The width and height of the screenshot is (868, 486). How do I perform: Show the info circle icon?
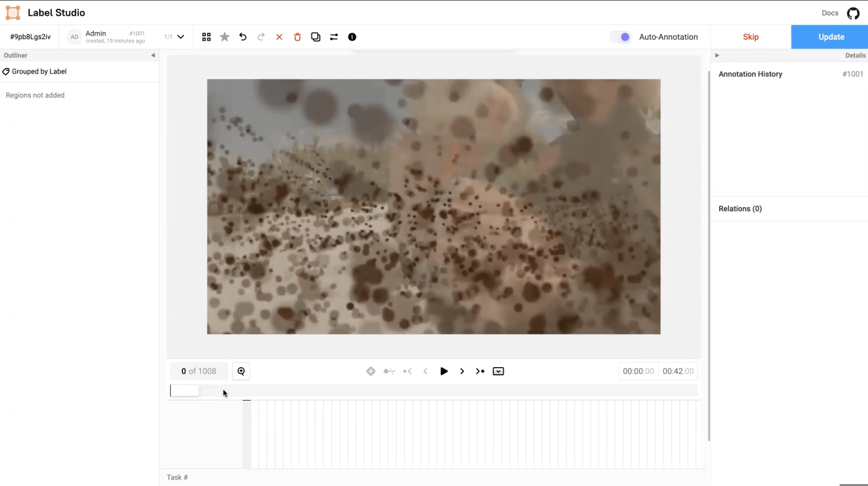point(352,37)
